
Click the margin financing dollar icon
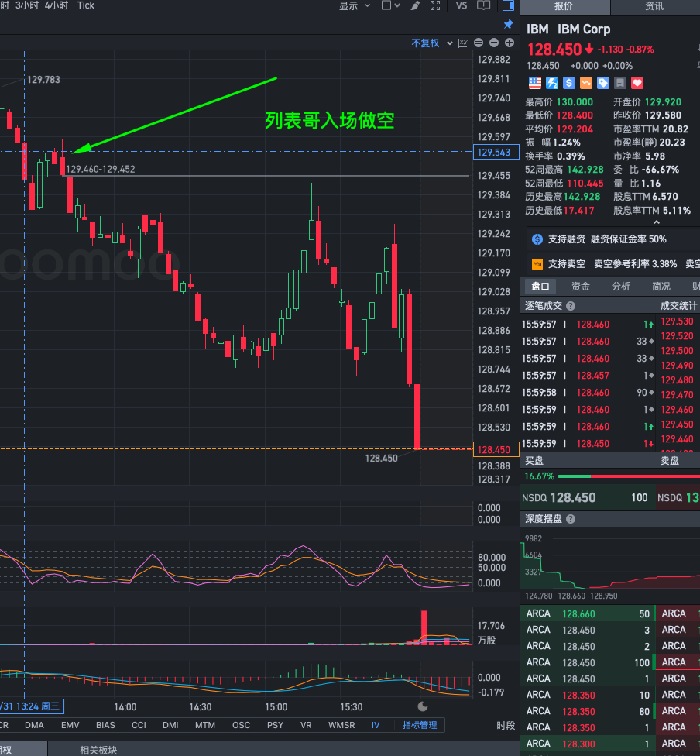click(537, 239)
